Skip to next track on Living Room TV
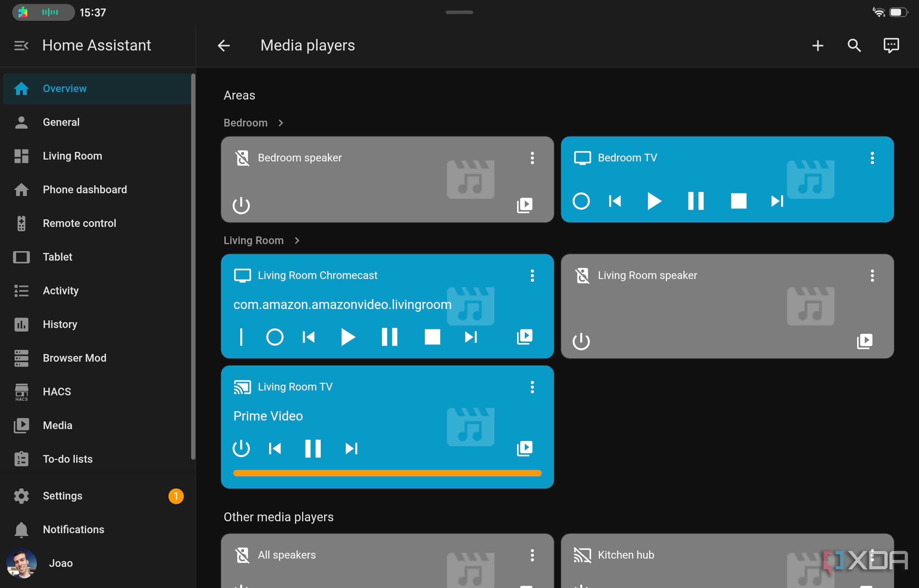This screenshot has height=588, width=919. click(x=351, y=448)
